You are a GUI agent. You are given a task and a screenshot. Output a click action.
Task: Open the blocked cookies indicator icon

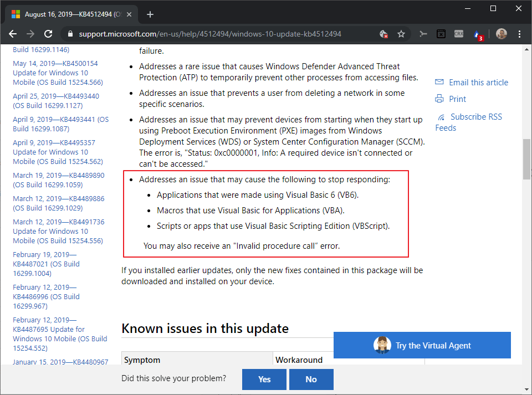point(383,34)
